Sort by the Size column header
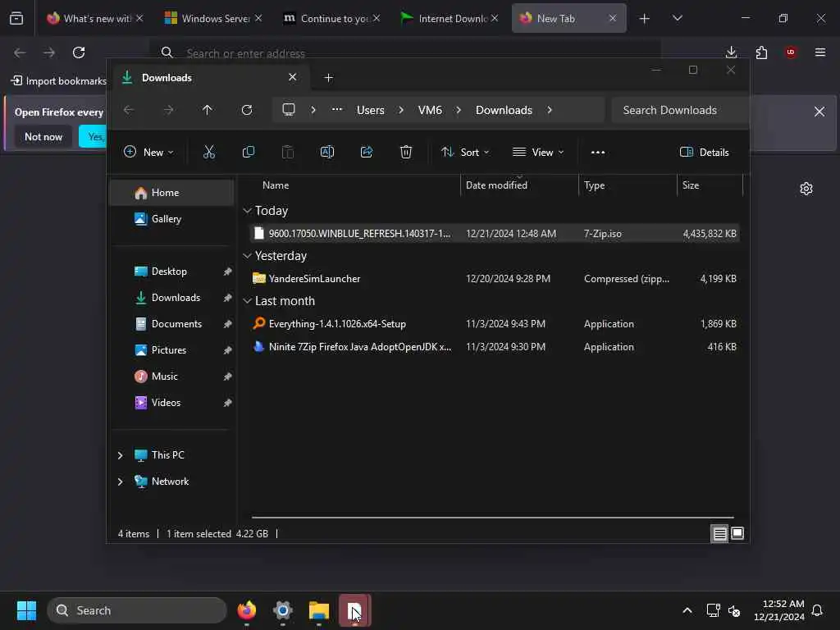 pos(710,185)
